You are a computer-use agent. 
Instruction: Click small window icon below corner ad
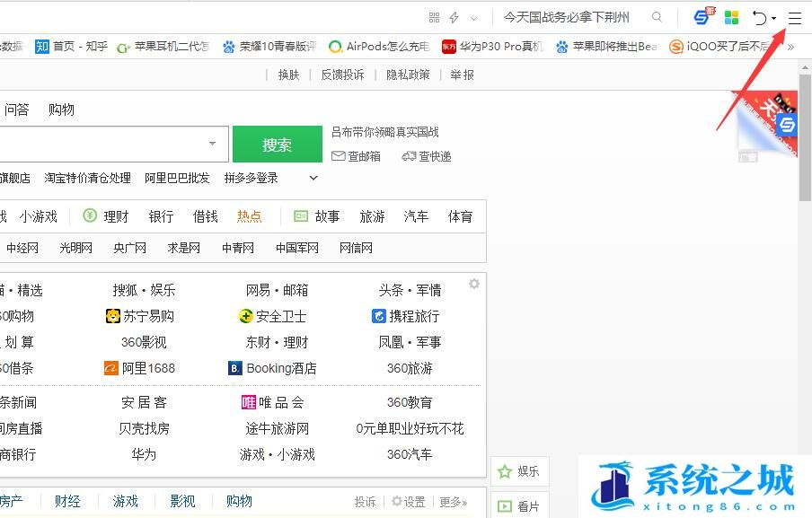pos(748,157)
